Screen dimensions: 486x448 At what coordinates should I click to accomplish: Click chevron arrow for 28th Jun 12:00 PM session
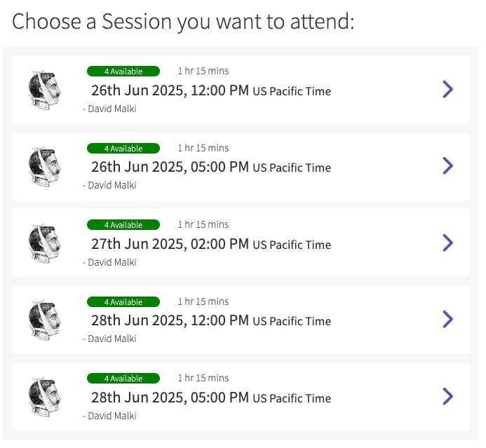448,320
